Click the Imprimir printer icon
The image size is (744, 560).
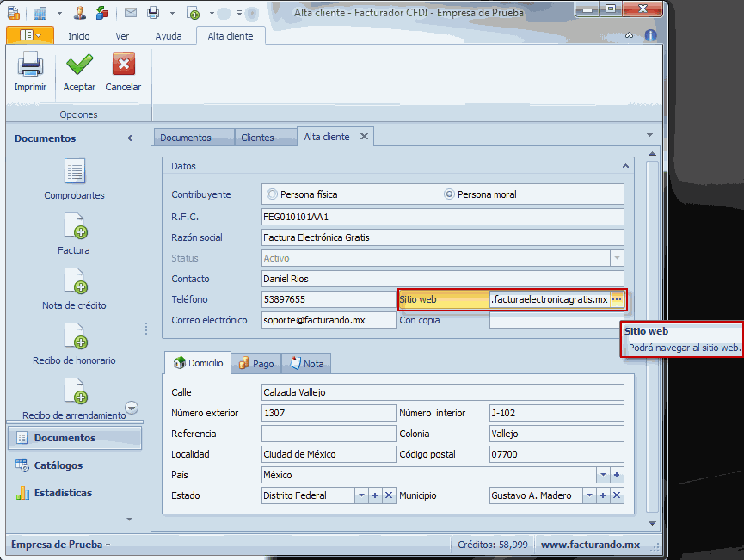(30, 65)
